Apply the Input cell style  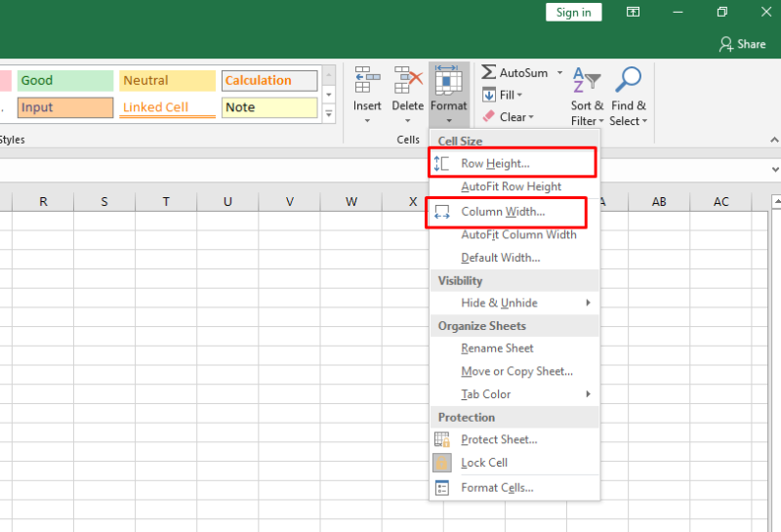click(x=65, y=107)
